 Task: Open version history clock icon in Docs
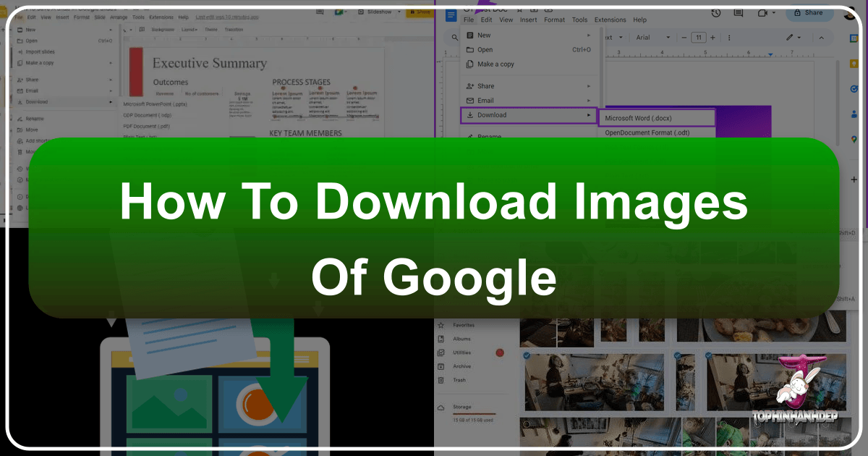click(x=715, y=13)
